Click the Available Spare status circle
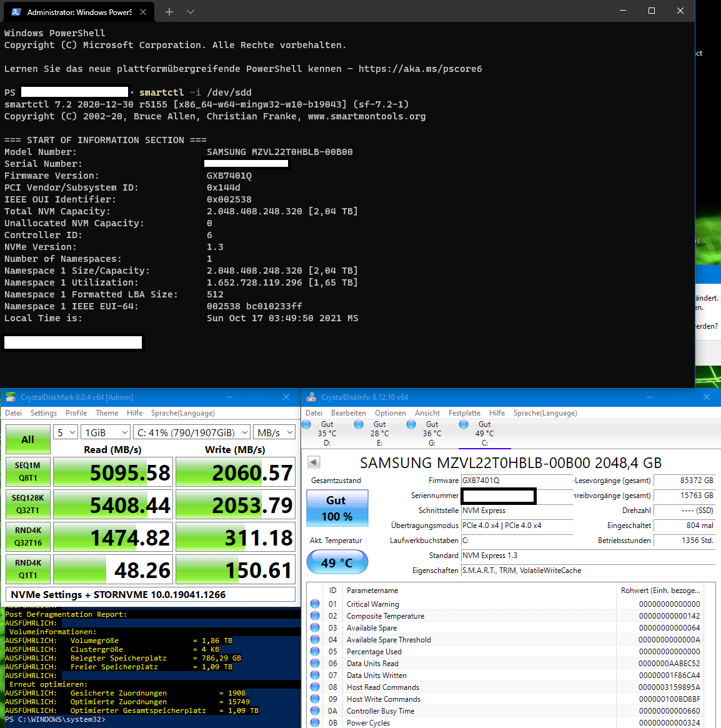 pos(316,628)
